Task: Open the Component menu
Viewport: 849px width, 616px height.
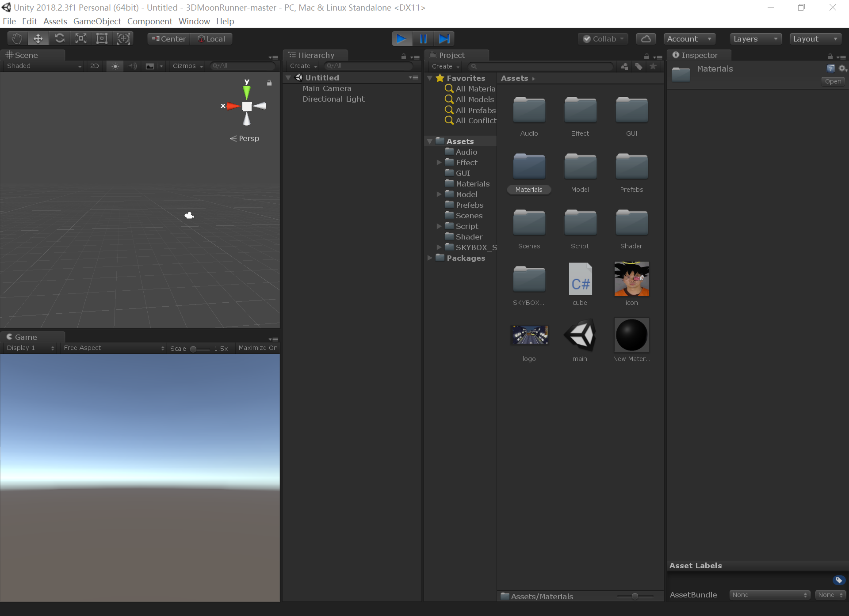Action: 149,21
